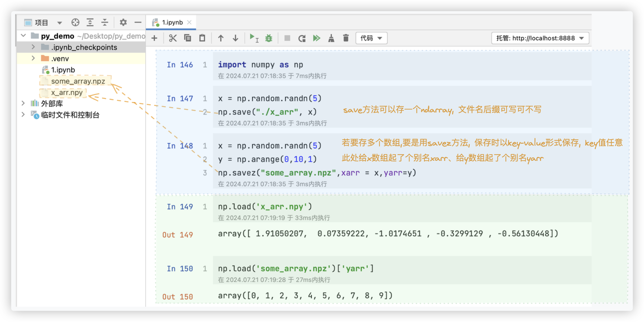This screenshot has width=644, height=322.
Task: Add a new cell with plus icon
Action: coord(154,38)
